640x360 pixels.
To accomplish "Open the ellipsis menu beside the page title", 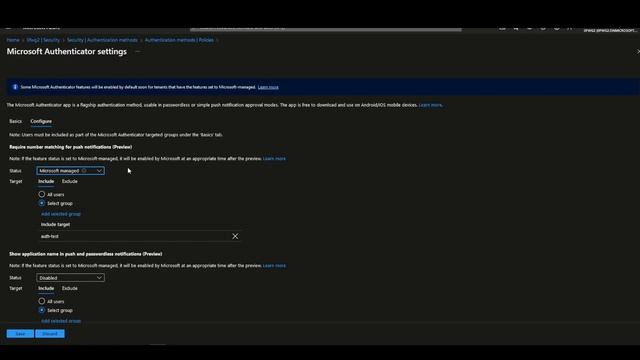I will point(138,51).
